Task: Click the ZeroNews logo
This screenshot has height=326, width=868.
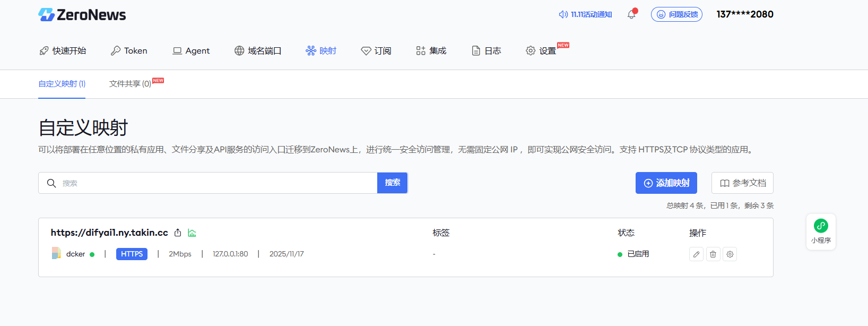Action: (x=82, y=15)
